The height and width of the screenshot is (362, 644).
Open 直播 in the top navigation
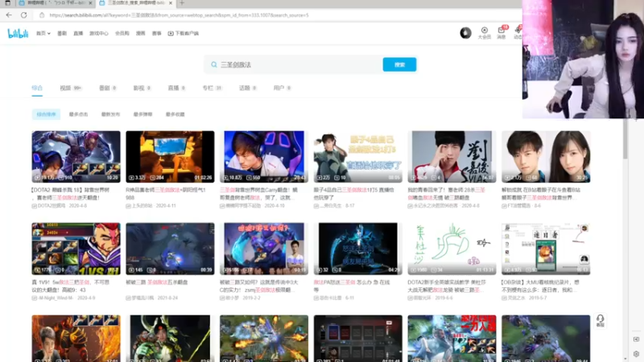pos(78,33)
